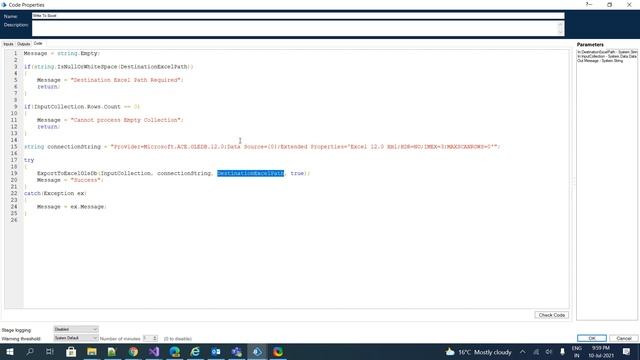
Task: Open the taskbar clock and date
Action: [601, 352]
